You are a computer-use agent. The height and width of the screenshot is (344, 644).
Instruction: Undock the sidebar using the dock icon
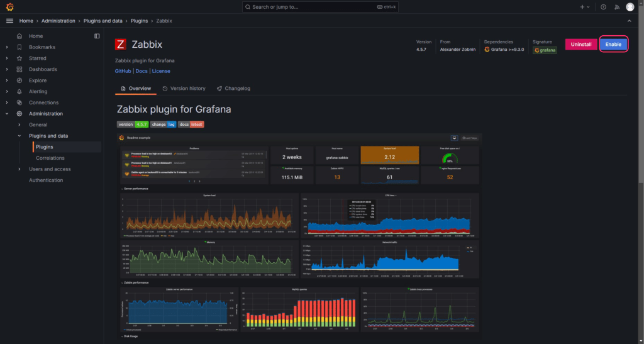click(x=97, y=36)
